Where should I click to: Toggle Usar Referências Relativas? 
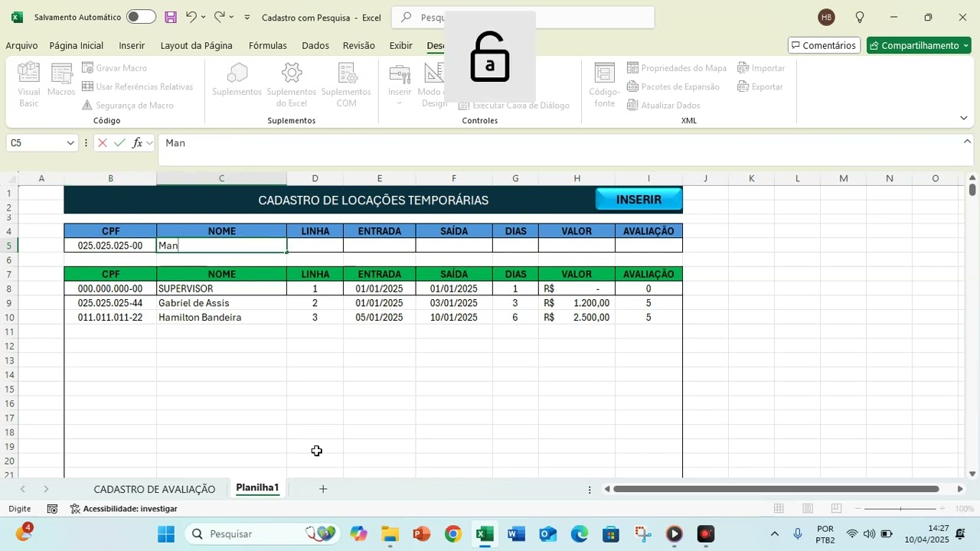tap(138, 86)
